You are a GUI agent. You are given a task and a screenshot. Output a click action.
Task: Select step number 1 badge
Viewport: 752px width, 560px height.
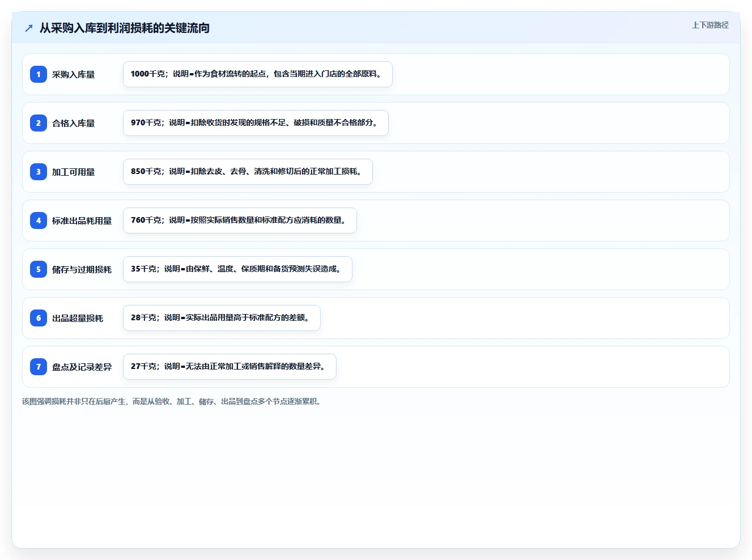(39, 74)
